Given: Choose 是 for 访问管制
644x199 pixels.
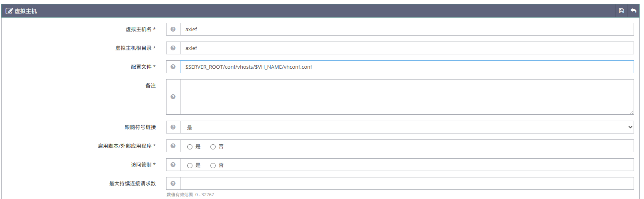Looking at the screenshot, I should point(190,165).
